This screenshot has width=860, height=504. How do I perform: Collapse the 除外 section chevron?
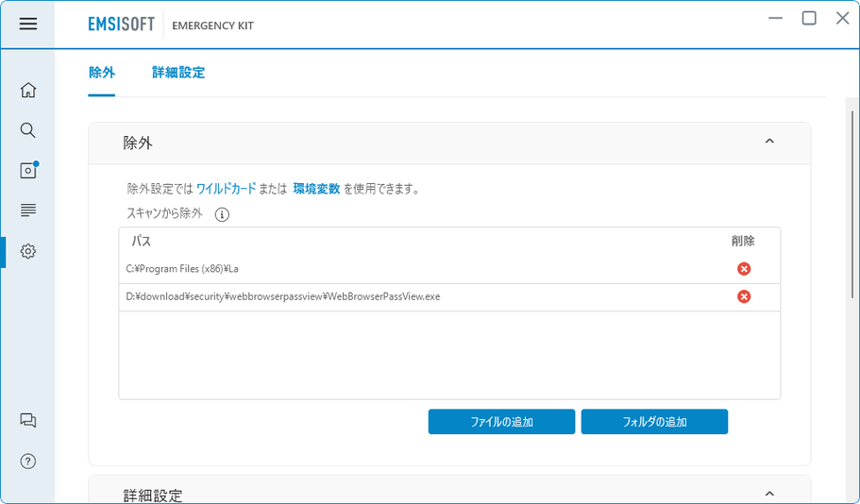pos(769,142)
